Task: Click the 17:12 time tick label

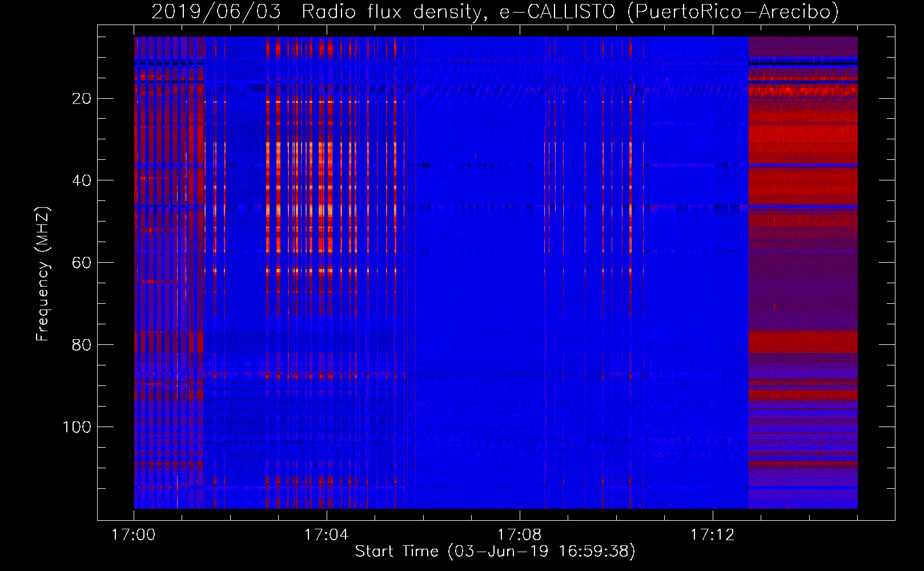Action: tap(713, 535)
